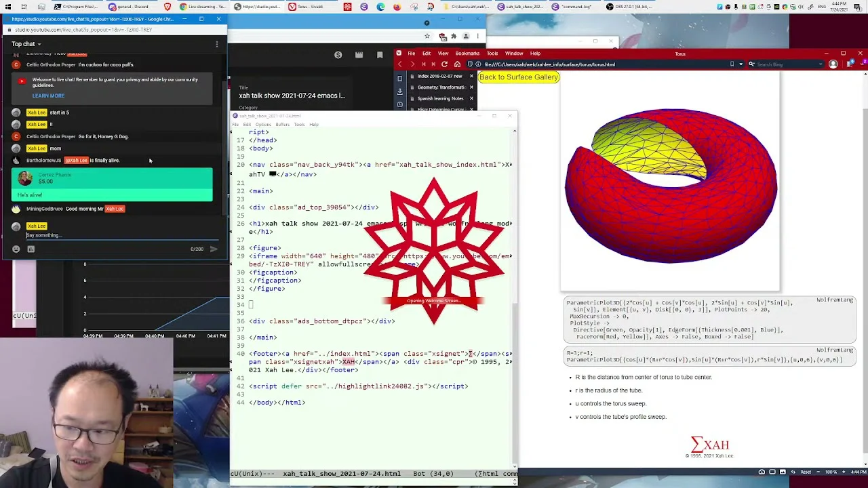Click Back to Surface Gallery link
Image resolution: width=868 pixels, height=488 pixels.
click(x=519, y=77)
